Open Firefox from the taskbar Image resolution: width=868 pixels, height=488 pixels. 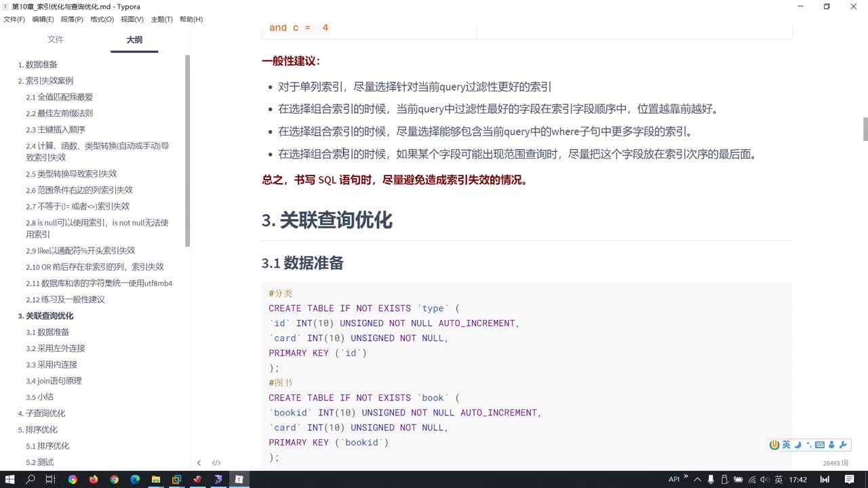[93, 479]
